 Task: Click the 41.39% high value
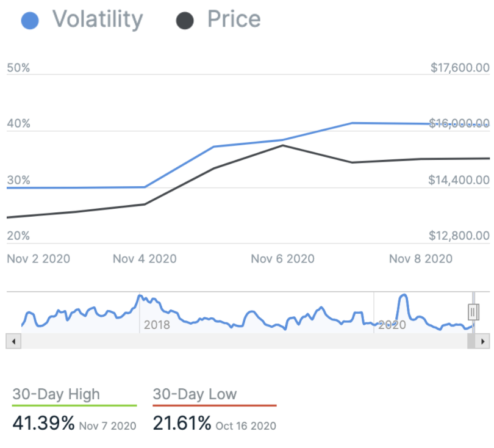43,422
